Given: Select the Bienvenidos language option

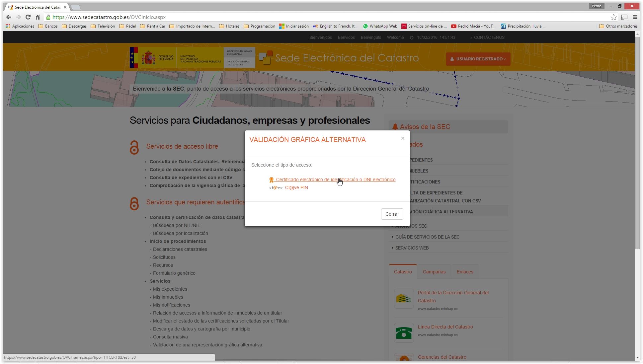Looking at the screenshot, I should pyautogui.click(x=320, y=37).
